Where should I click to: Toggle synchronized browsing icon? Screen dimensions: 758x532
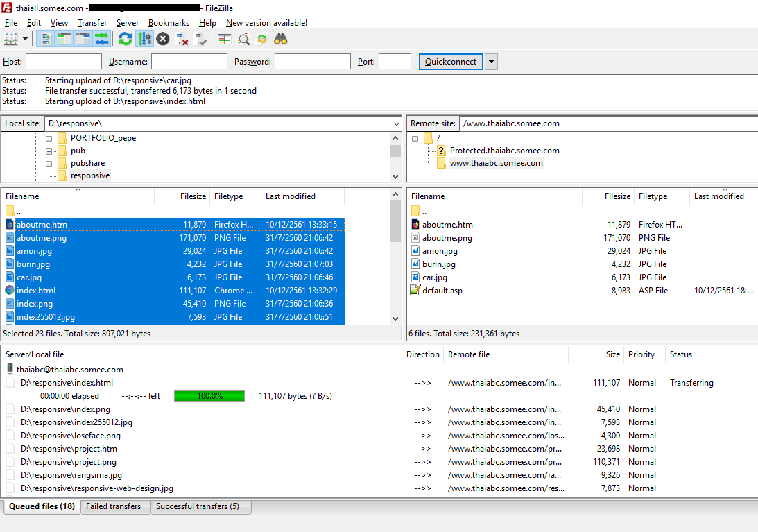click(x=262, y=39)
